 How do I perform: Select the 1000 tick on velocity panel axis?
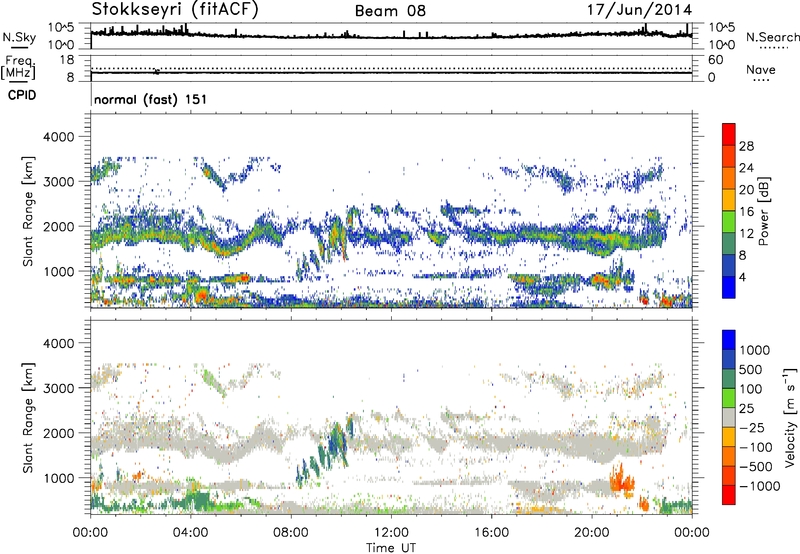point(60,478)
